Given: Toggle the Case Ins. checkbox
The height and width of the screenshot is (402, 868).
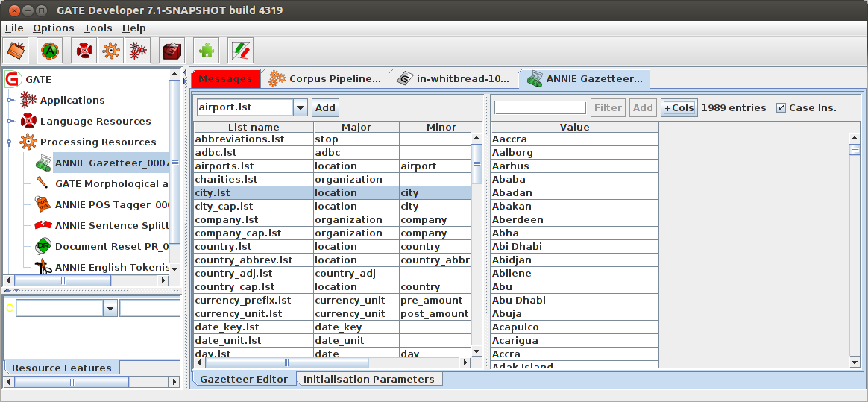Looking at the screenshot, I should 781,108.
